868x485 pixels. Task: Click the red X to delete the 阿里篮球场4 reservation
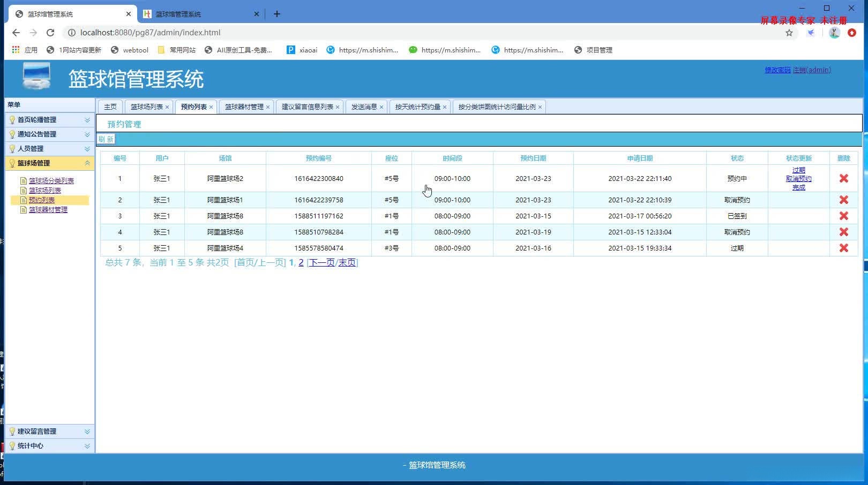pos(843,248)
